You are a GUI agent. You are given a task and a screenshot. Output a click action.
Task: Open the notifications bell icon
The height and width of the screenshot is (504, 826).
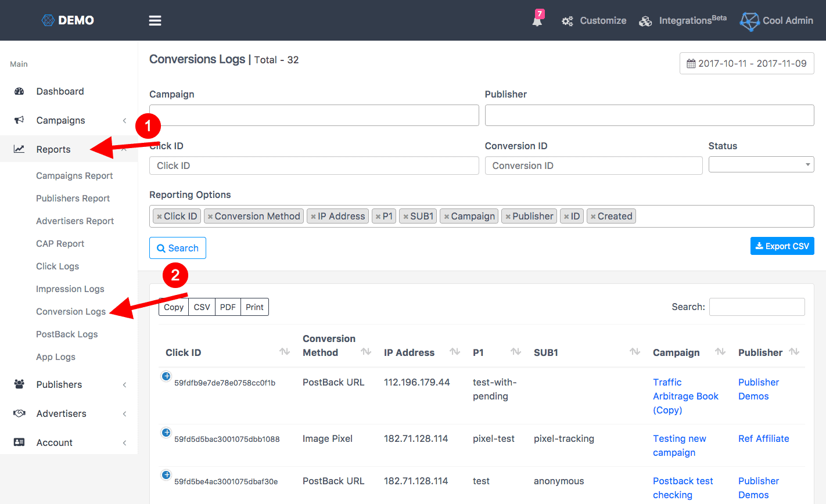tap(537, 21)
